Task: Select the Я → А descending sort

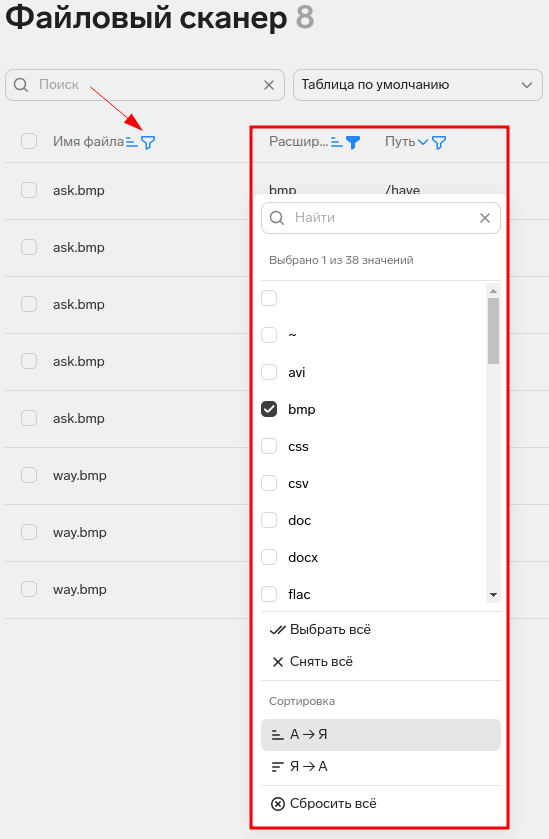Action: click(x=381, y=767)
